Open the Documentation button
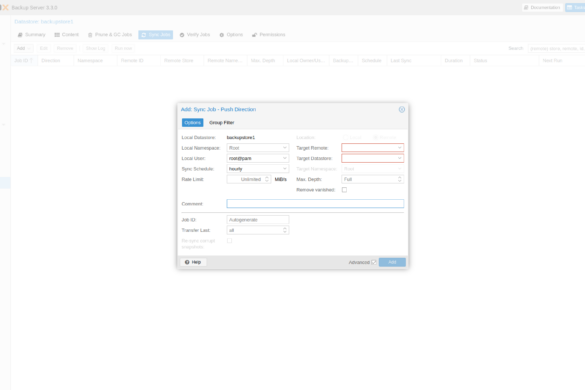Screen dimensions: 585x390 tap(542, 7)
